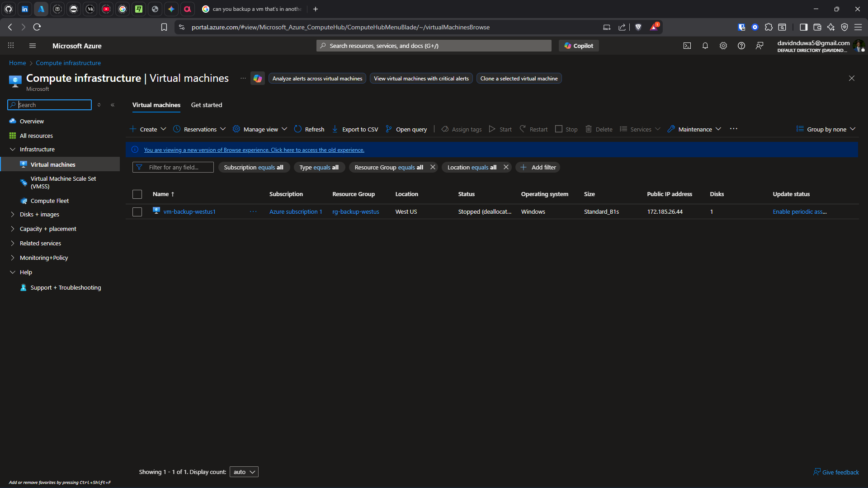Click the Stop toolbar button
Screen dimensions: 868x488
click(x=566, y=129)
